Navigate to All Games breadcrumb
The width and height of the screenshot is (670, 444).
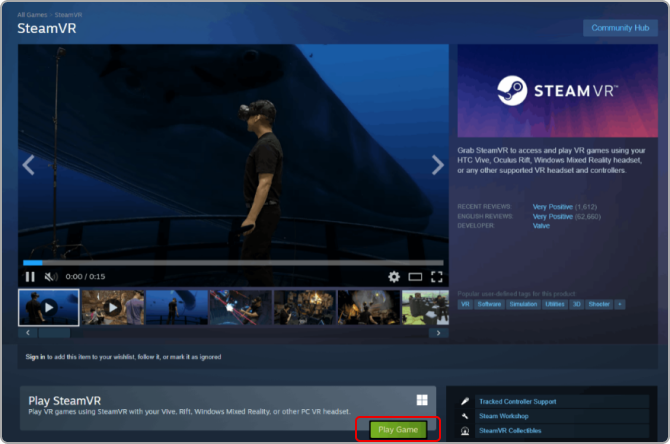31,13
